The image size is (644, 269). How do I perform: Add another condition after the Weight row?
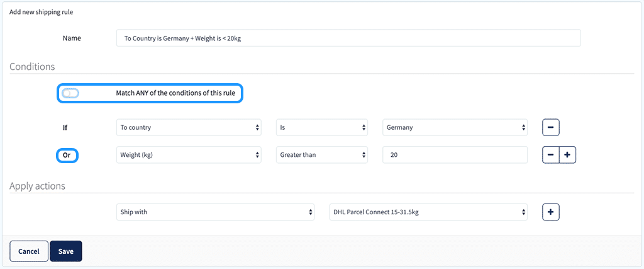click(568, 155)
